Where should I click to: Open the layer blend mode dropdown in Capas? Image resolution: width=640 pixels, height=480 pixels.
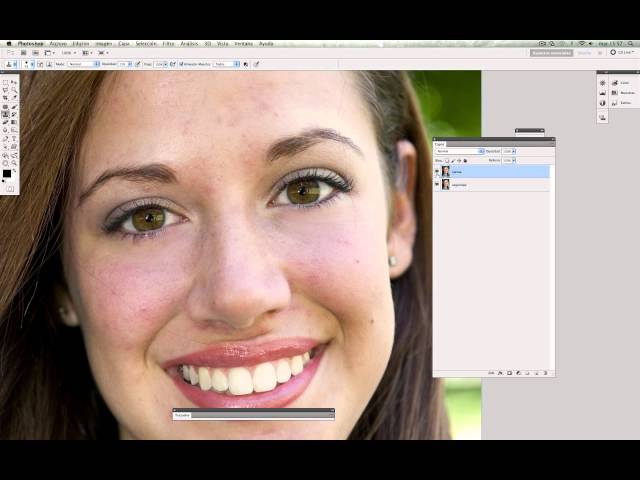click(x=460, y=151)
